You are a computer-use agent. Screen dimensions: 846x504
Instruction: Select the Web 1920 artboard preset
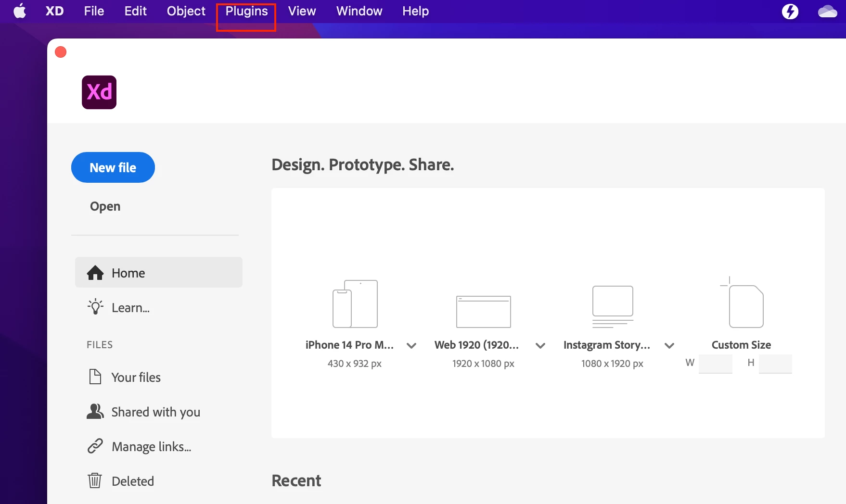(x=484, y=312)
